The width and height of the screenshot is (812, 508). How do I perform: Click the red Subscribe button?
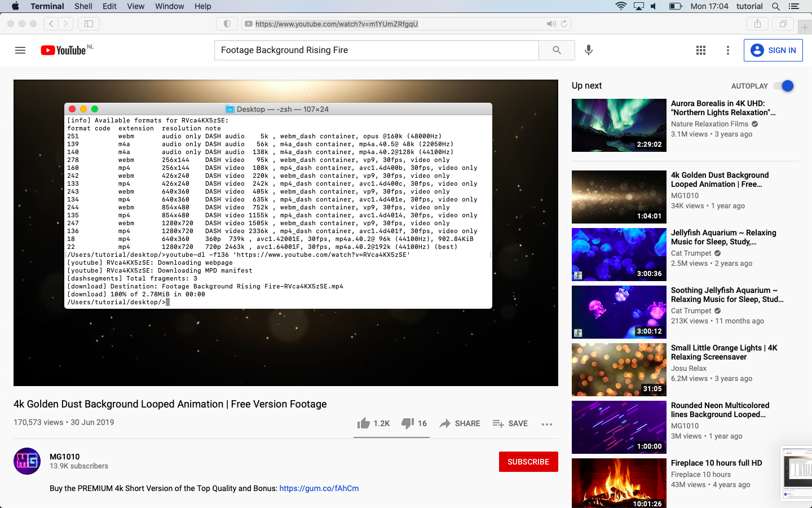point(528,462)
